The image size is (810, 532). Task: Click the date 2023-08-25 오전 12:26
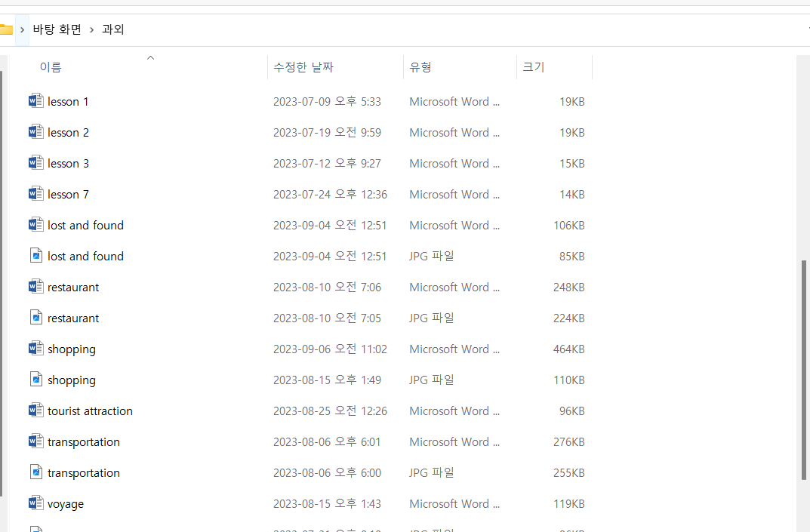[x=330, y=412]
